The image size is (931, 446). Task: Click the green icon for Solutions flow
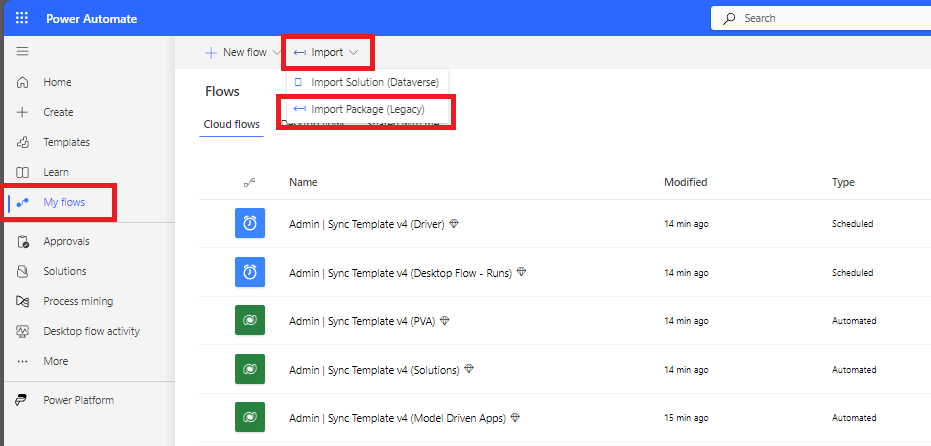250,369
